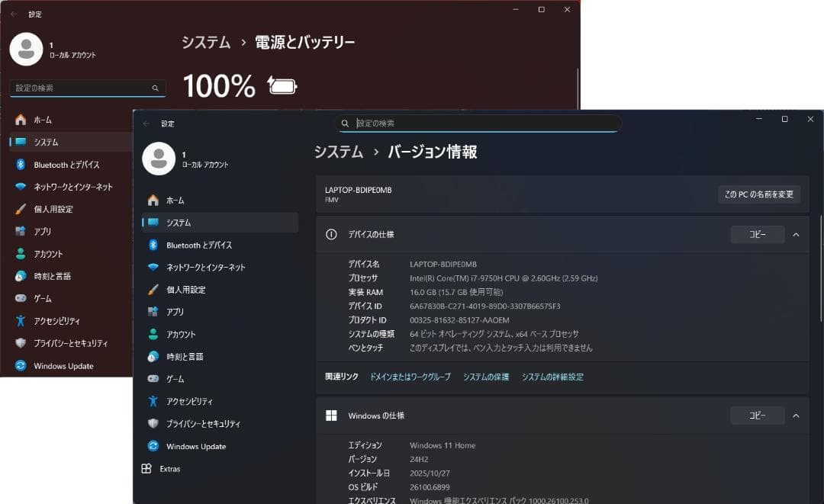
Task: Open the システムの詳細設定 link
Action: point(552,377)
